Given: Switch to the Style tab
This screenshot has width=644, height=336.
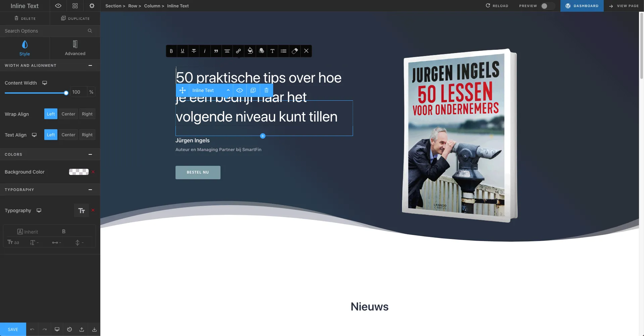Looking at the screenshot, I should [24, 48].
